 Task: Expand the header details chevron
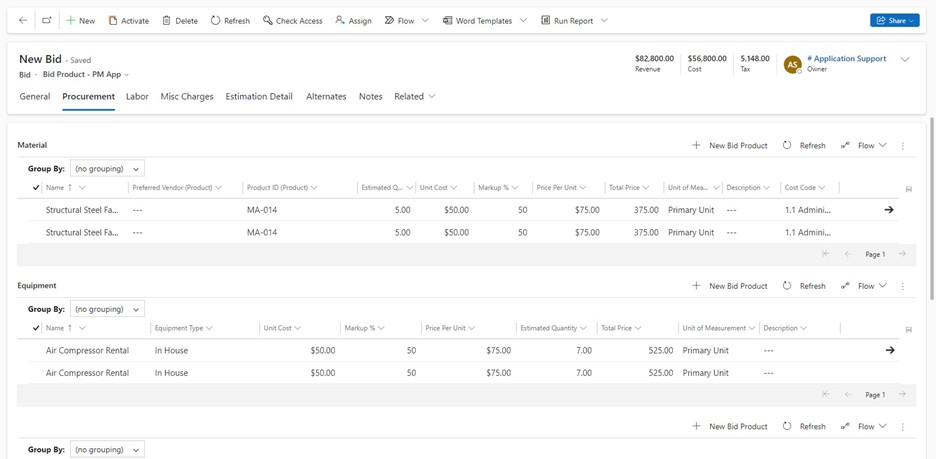[x=905, y=60]
